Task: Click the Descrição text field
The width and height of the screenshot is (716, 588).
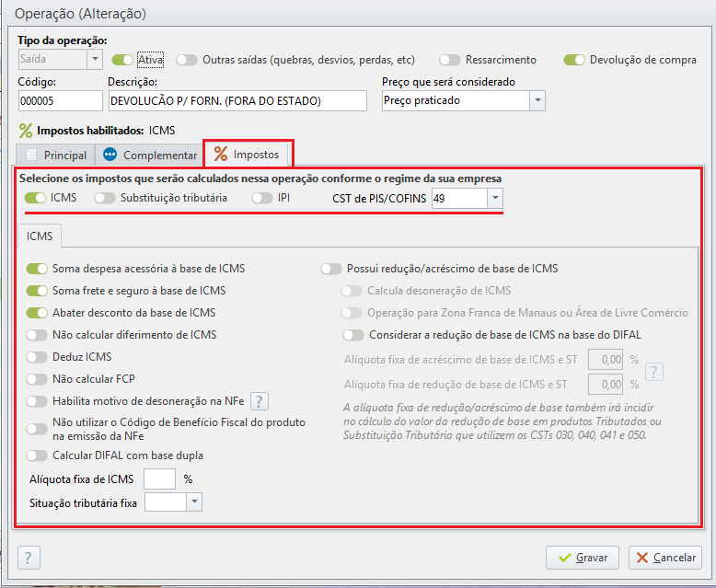Action: 237,100
